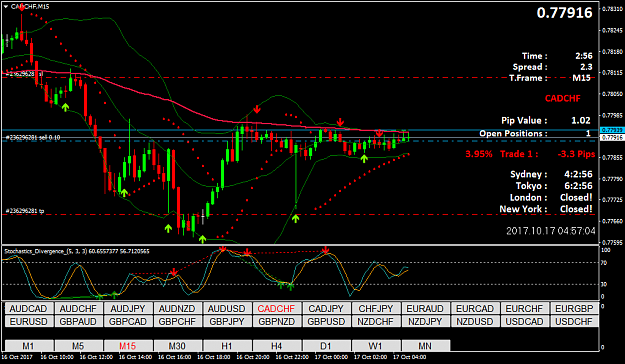This screenshot has height=364, width=625.
Task: Select the highlighted CADCHF button
Action: (276, 309)
